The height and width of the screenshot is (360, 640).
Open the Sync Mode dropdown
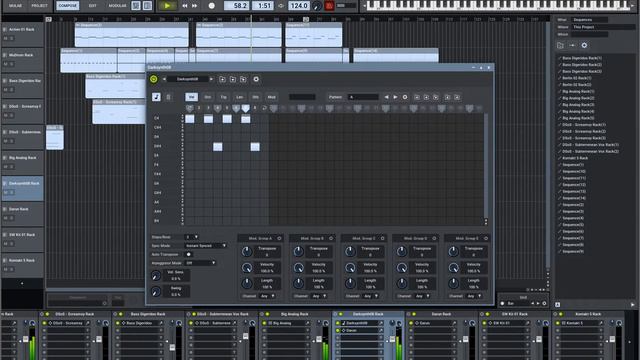(x=206, y=246)
